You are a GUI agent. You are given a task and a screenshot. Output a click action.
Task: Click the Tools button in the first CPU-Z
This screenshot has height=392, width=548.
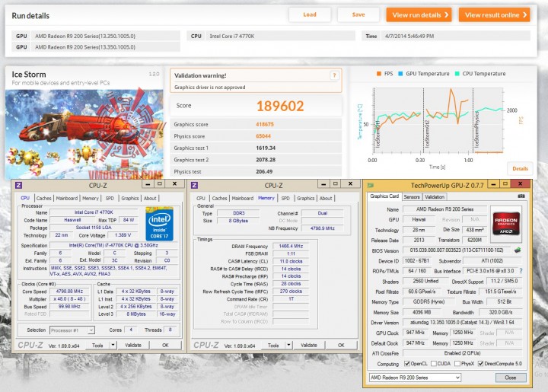point(97,345)
